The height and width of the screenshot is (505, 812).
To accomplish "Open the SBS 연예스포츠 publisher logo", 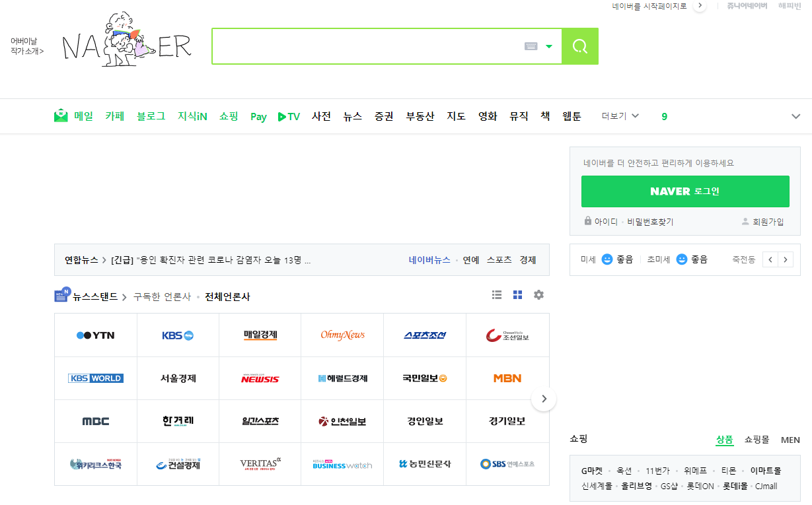I will pyautogui.click(x=507, y=464).
